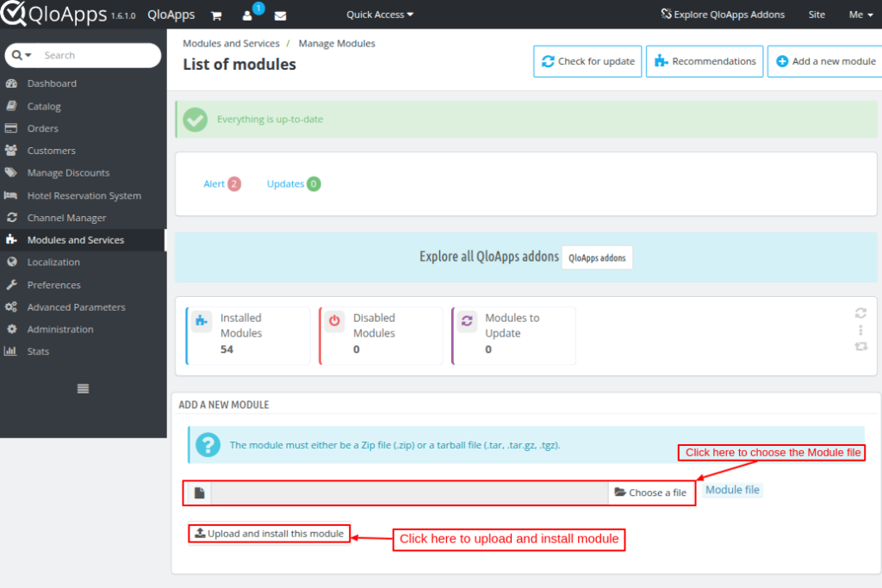The width and height of the screenshot is (882, 588).
Task: Click the Module file label
Action: click(x=732, y=490)
